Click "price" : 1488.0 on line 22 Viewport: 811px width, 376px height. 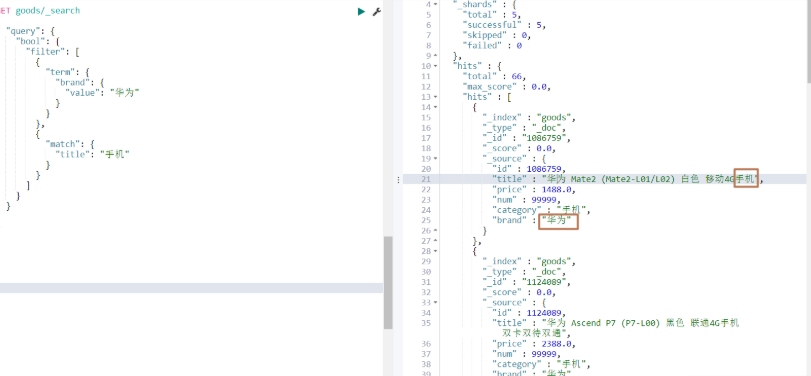(534, 190)
